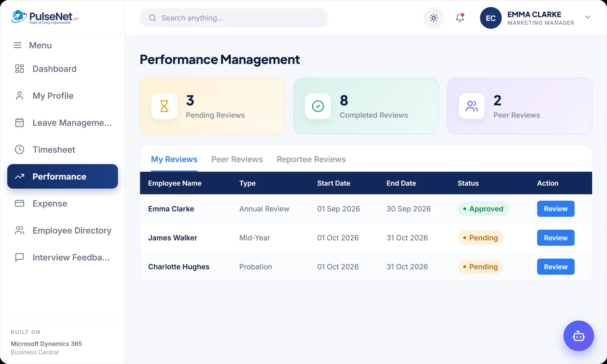607x364 pixels.
Task: Click the Interview Feedback chat icon
Action: pyautogui.click(x=20, y=257)
